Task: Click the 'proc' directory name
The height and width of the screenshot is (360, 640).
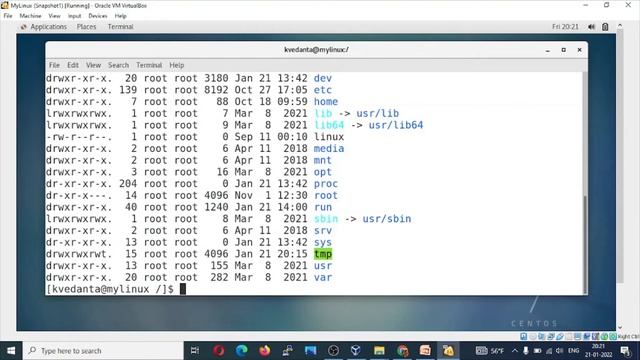Action: [326, 184]
